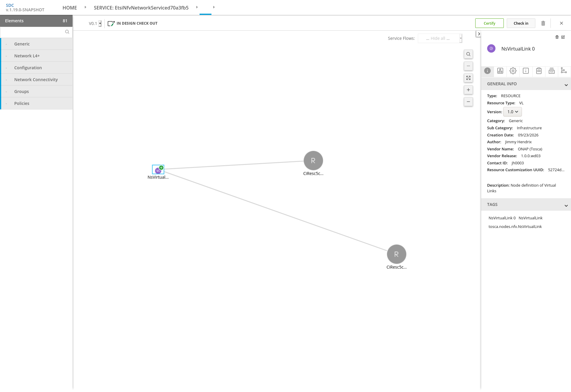The image size is (571, 392).
Task: Click the Elements search input field
Action: [33, 32]
